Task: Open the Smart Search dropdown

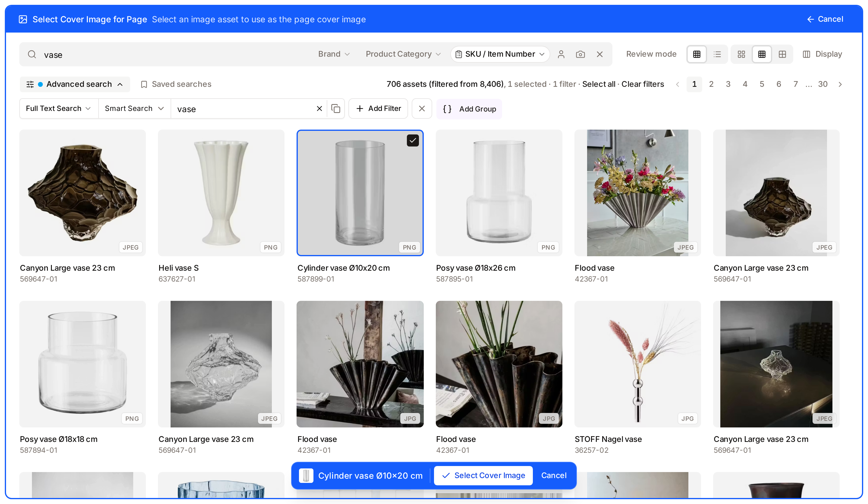Action: pyautogui.click(x=134, y=109)
